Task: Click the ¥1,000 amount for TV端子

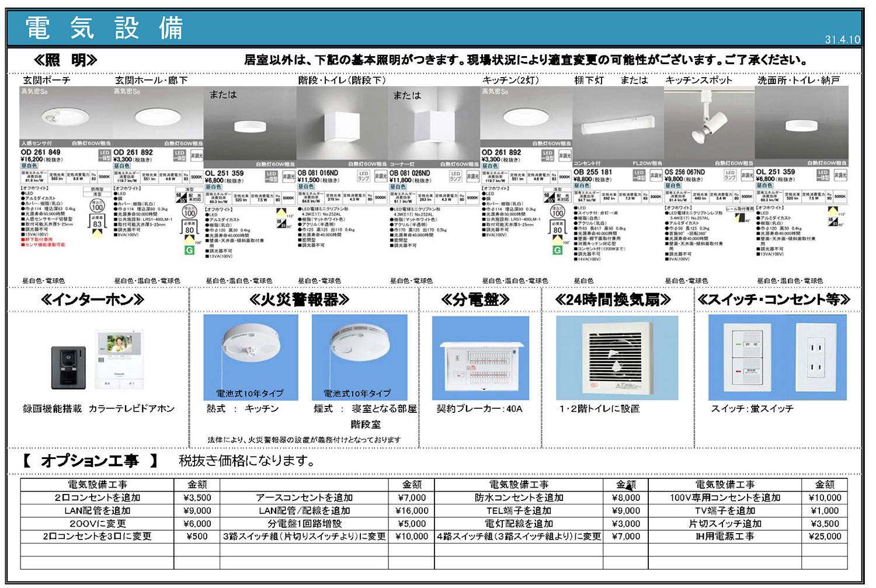Action: tap(825, 510)
